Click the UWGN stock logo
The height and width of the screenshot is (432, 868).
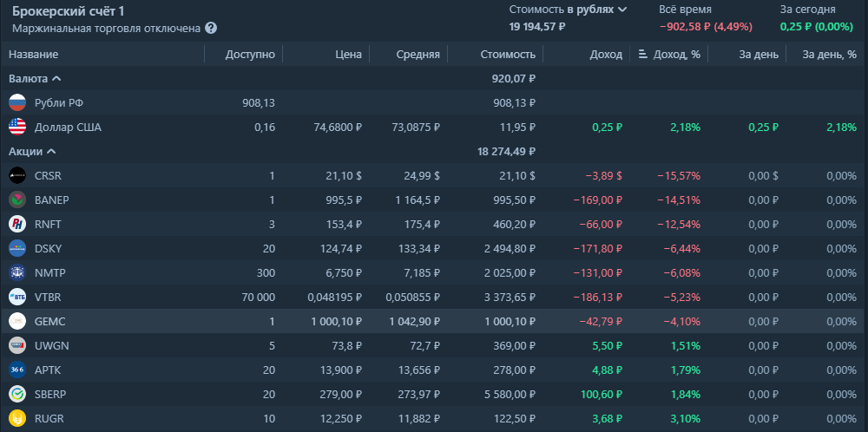tap(17, 346)
